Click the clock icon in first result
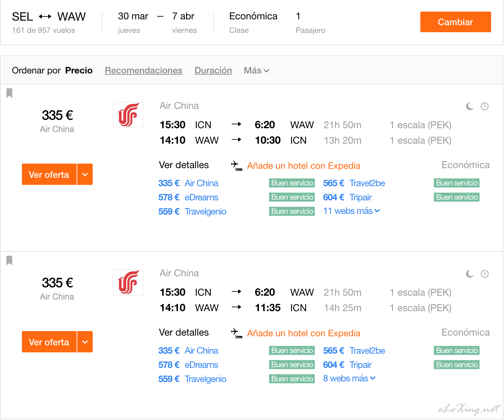The image size is (504, 420). (x=485, y=106)
